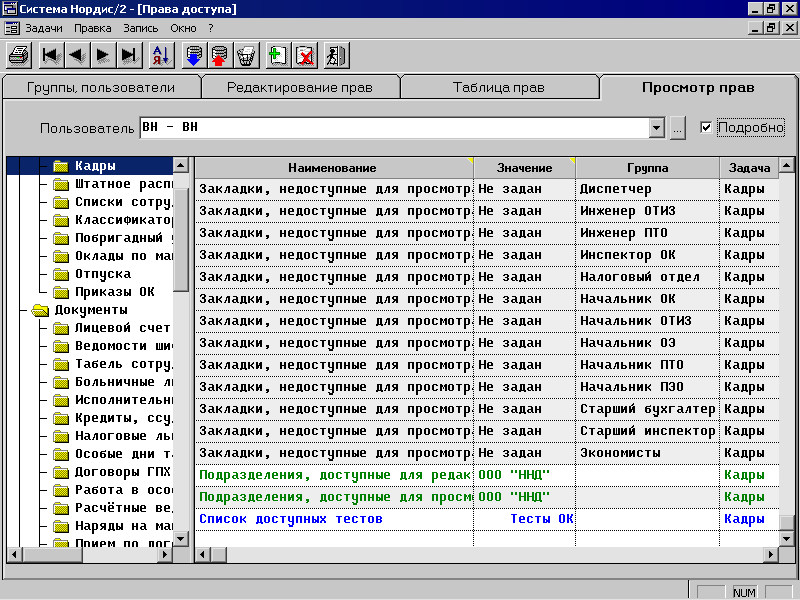
Task: Click the table vertical scroll-down arrow
Action: coord(786,538)
